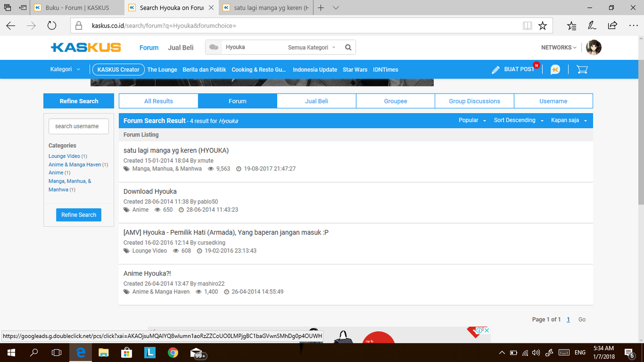Click the Go pagination button
The height and width of the screenshot is (362, 644).
(x=582, y=320)
